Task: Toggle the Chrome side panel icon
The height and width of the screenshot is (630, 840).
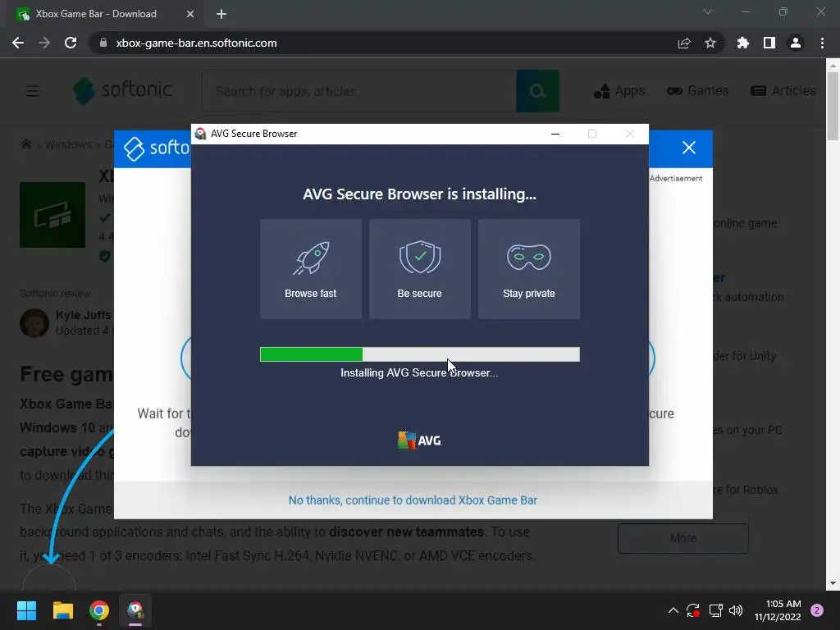Action: pyautogui.click(x=769, y=43)
